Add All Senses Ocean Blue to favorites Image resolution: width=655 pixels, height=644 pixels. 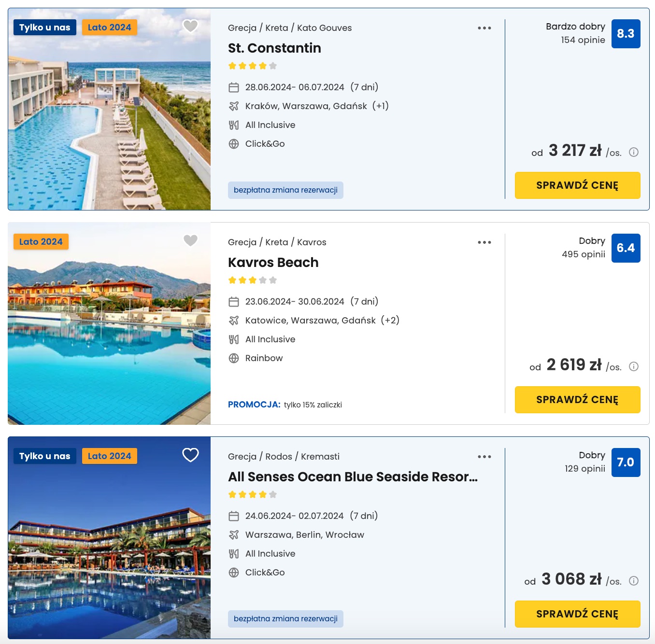pyautogui.click(x=190, y=455)
